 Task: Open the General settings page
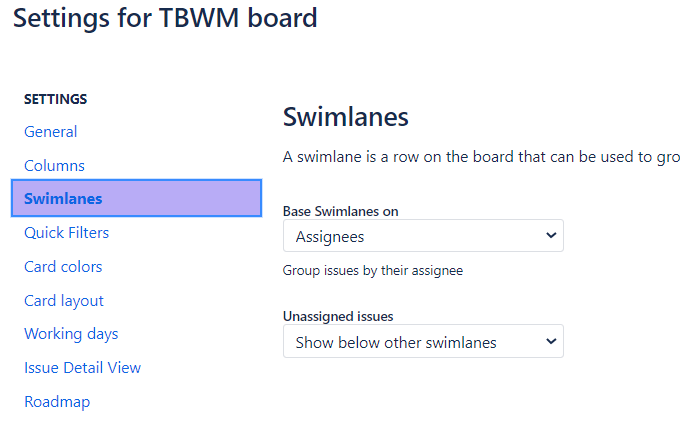tap(51, 132)
